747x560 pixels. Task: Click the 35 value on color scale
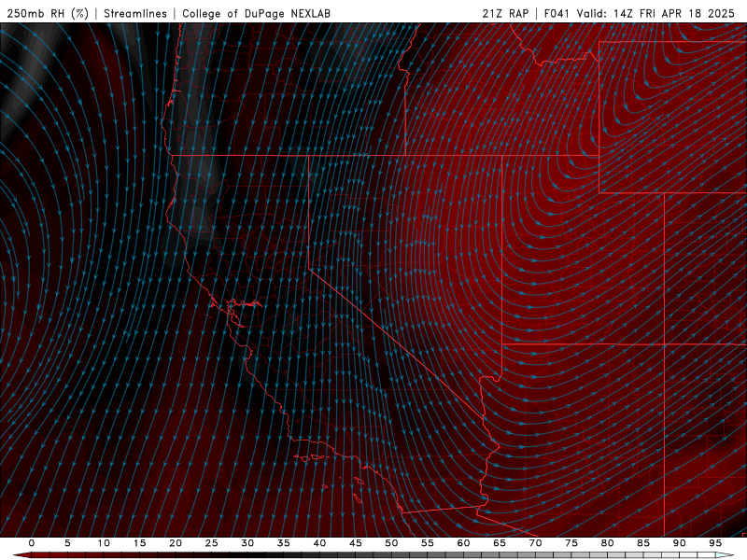(x=284, y=543)
